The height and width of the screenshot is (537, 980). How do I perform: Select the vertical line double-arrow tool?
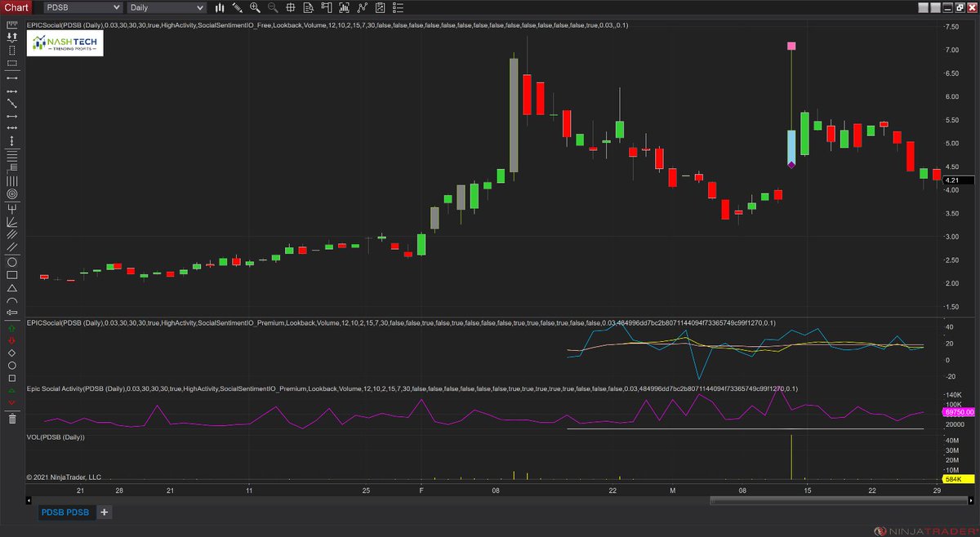coord(12,140)
